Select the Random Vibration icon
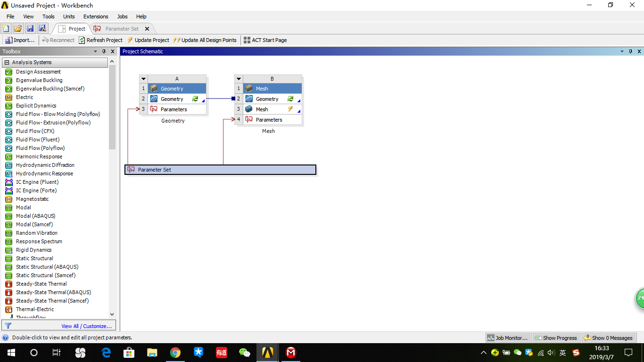The width and height of the screenshot is (644, 362). click(8, 233)
